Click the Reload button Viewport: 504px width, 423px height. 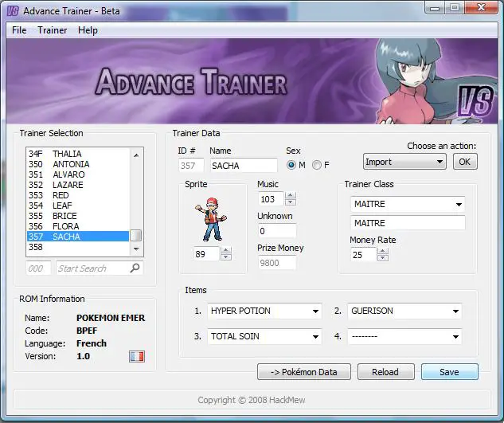pos(385,372)
